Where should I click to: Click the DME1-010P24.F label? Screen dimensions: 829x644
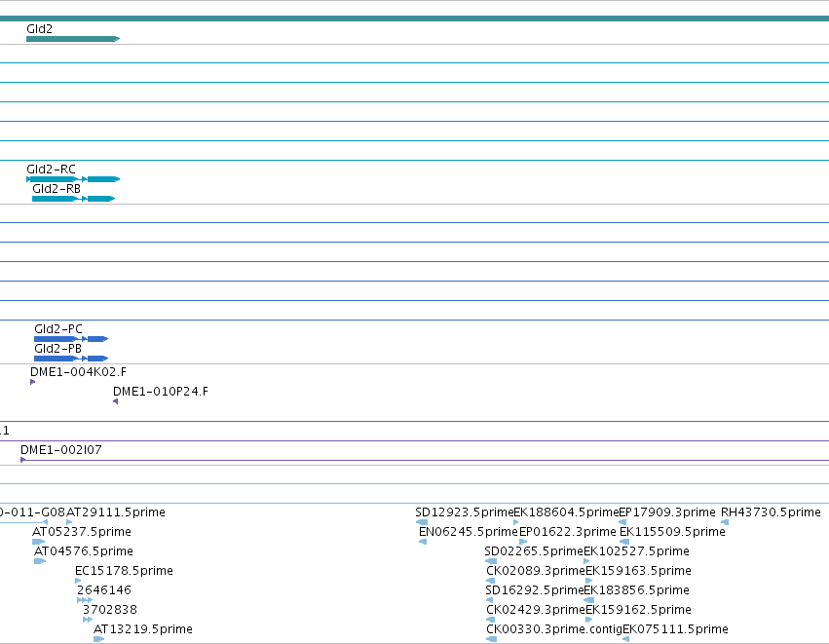161,392
